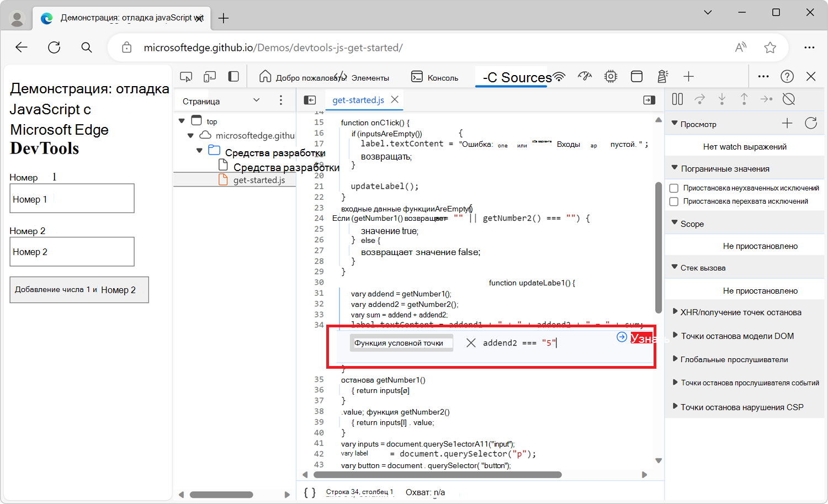Open the Функция условной точки breakpoint type selector
828x504 pixels.
tap(401, 343)
